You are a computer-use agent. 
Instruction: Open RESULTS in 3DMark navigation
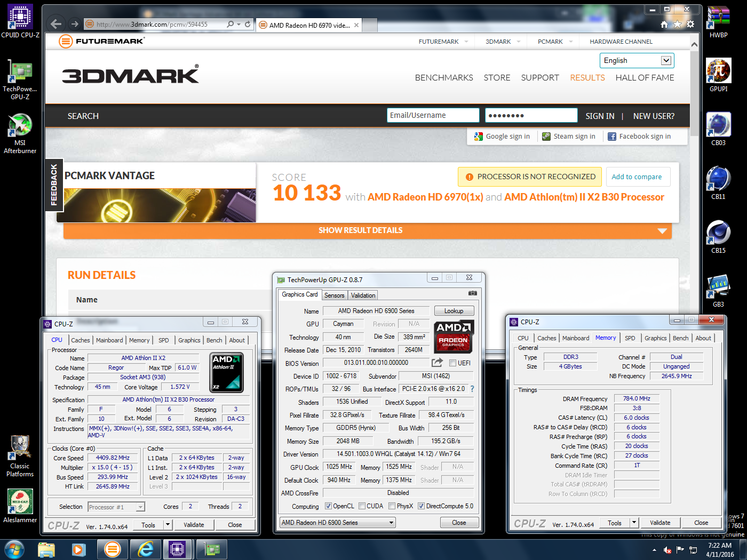587,77
